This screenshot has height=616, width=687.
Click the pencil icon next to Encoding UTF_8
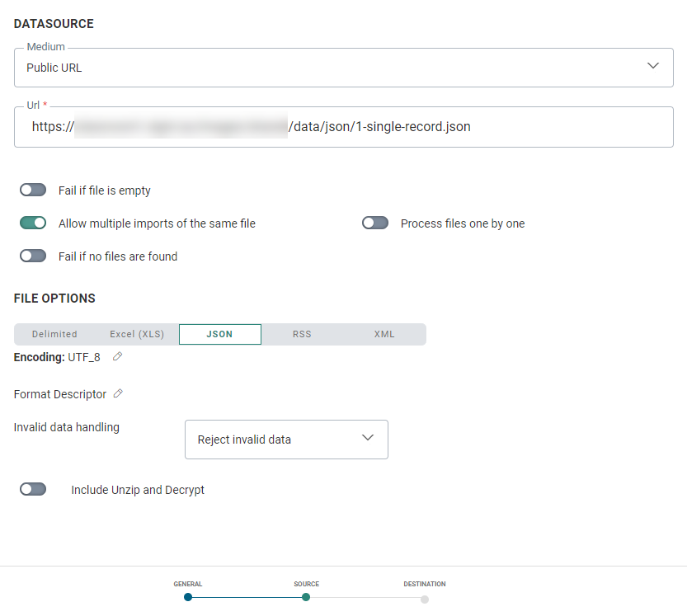coord(118,356)
